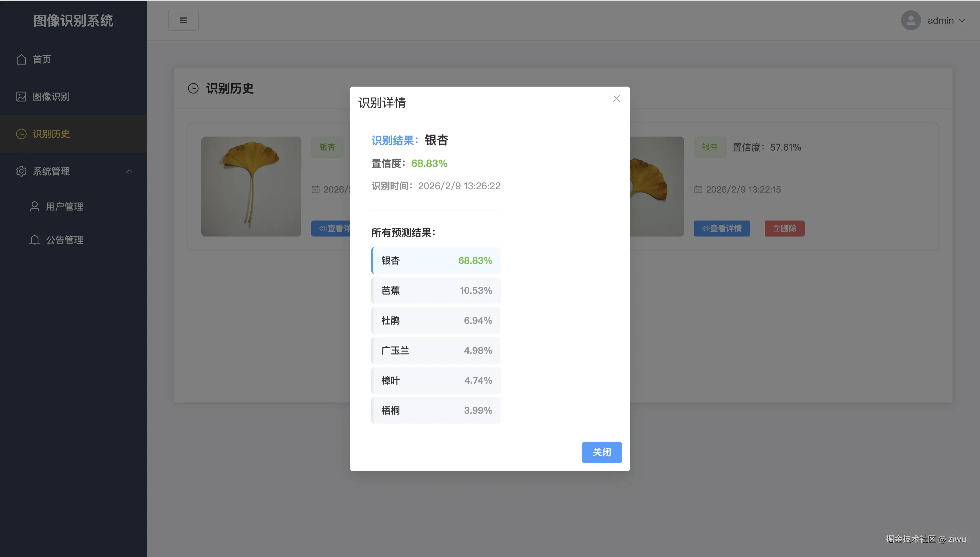
Task: Click the admin avatar icon in header
Action: tap(911, 20)
